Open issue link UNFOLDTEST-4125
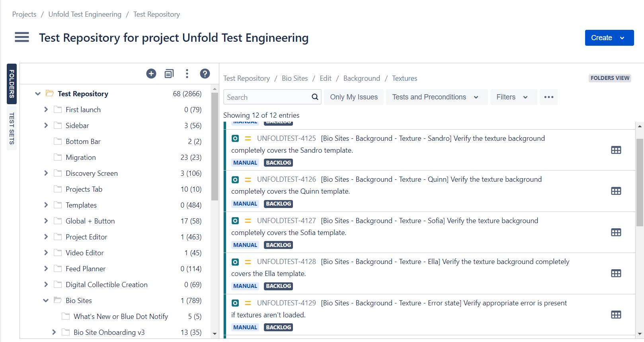The height and width of the screenshot is (342, 644). point(287,138)
